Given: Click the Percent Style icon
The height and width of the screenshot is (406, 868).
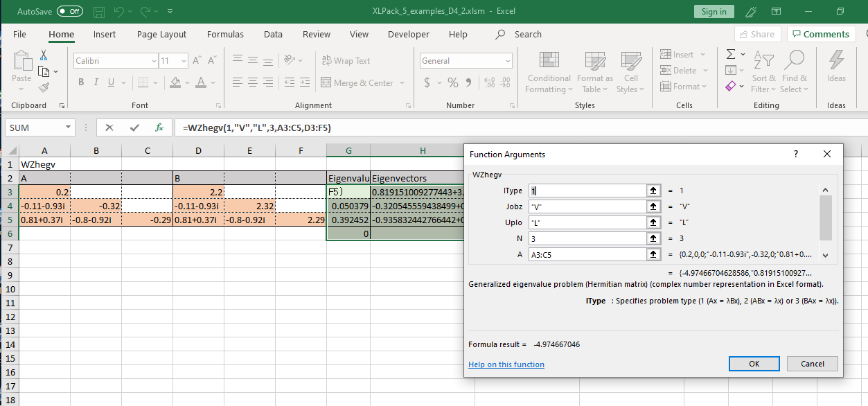Looking at the screenshot, I should [453, 83].
